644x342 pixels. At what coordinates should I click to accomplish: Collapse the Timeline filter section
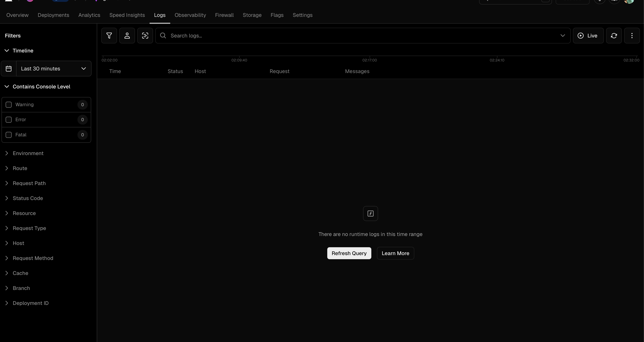(x=19, y=51)
